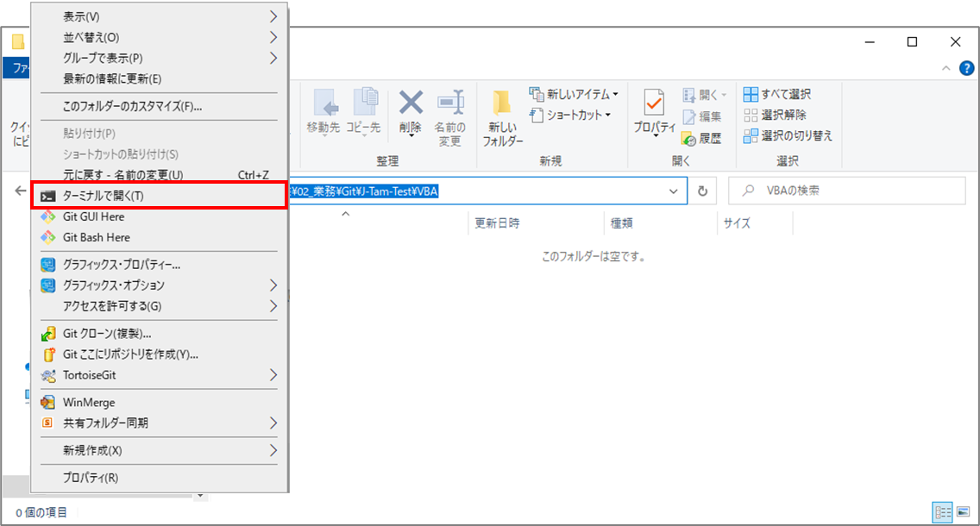Click the back navigation arrow
The height and width of the screenshot is (526, 980).
[x=21, y=191]
